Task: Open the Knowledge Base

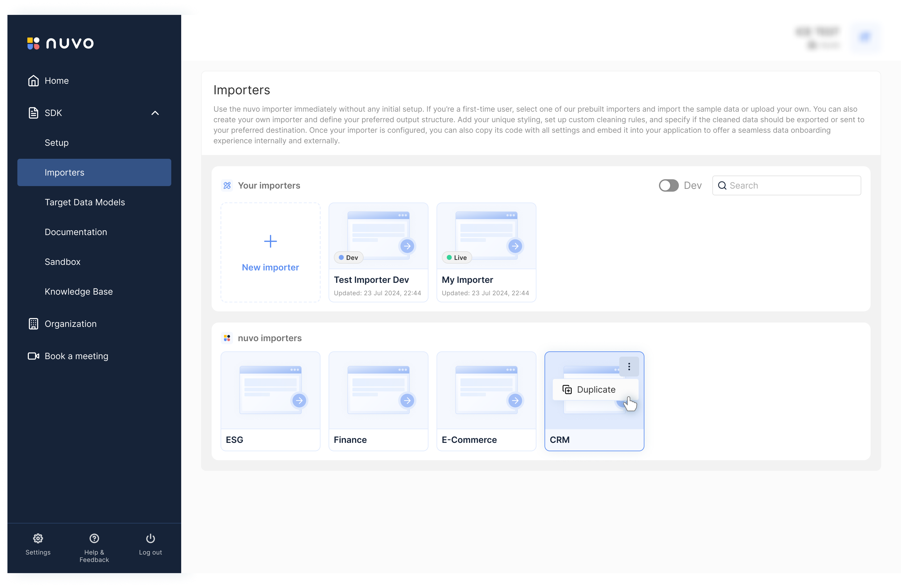Action: coord(79,291)
